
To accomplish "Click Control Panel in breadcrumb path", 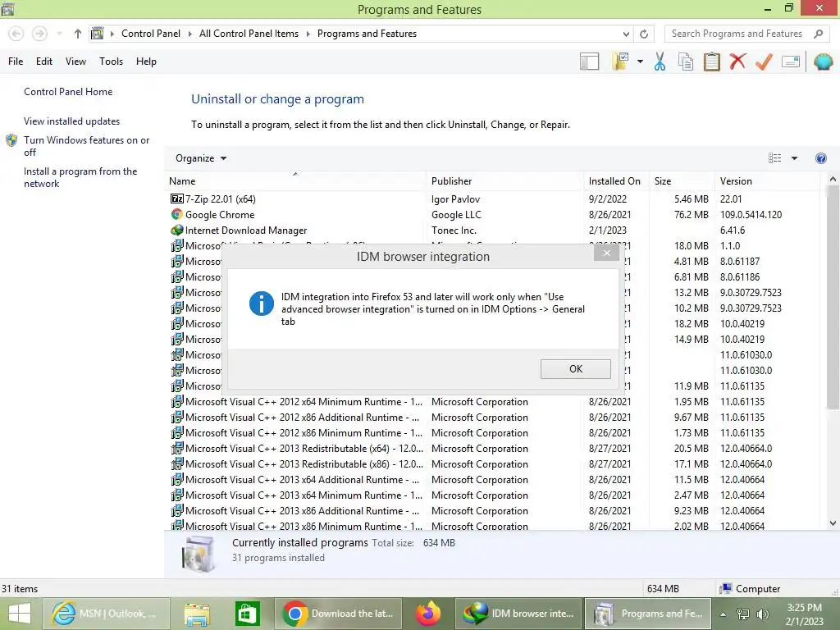I will 151,33.
